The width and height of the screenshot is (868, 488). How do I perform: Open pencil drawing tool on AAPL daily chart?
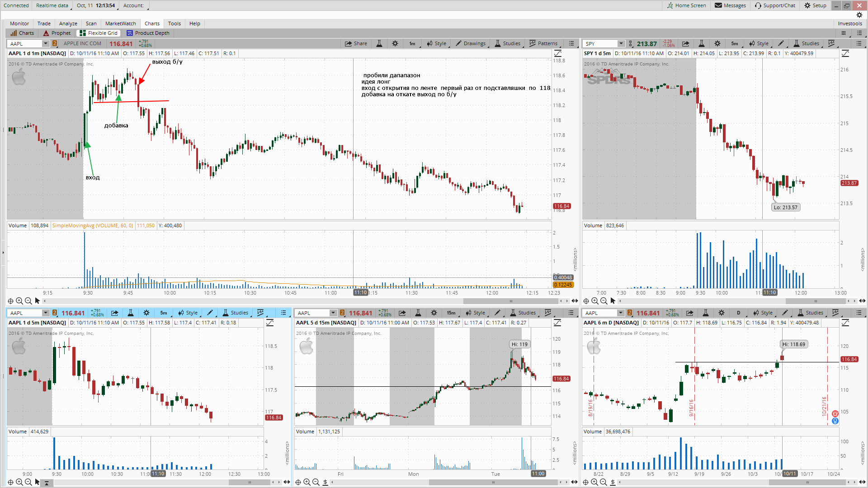[x=785, y=313]
